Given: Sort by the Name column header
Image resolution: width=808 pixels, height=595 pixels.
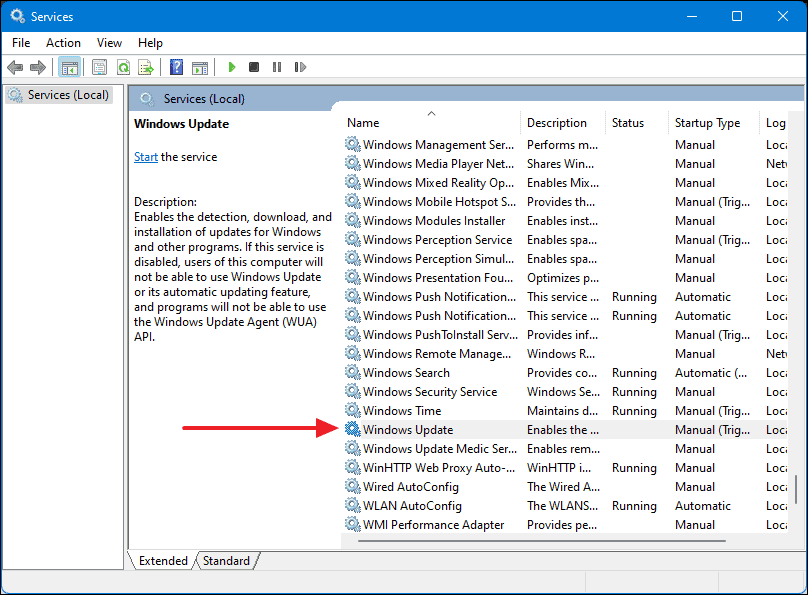Looking at the screenshot, I should click(431, 123).
